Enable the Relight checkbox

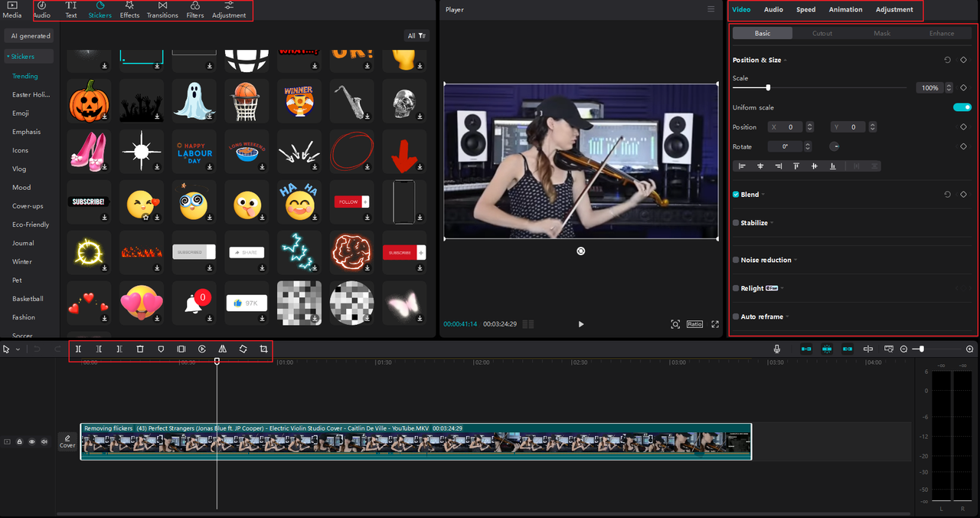coord(736,288)
